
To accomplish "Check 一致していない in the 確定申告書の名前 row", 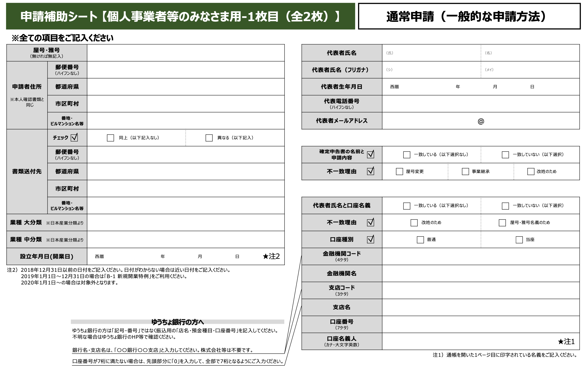I will click(x=505, y=155).
